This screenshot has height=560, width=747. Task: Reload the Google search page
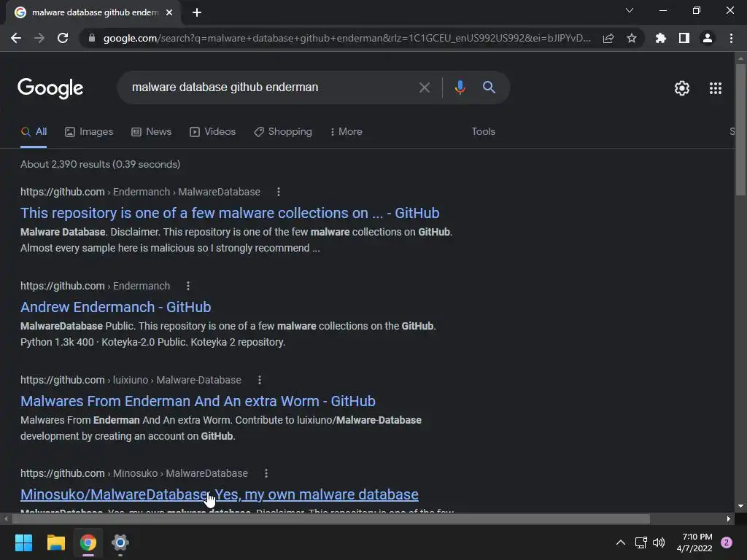tap(63, 38)
